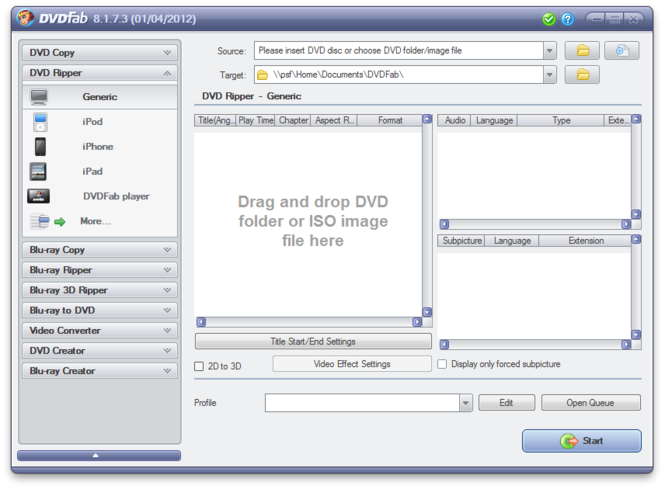This screenshot has width=665, height=489.
Task: Expand the DVD Copy section
Action: pos(100,53)
